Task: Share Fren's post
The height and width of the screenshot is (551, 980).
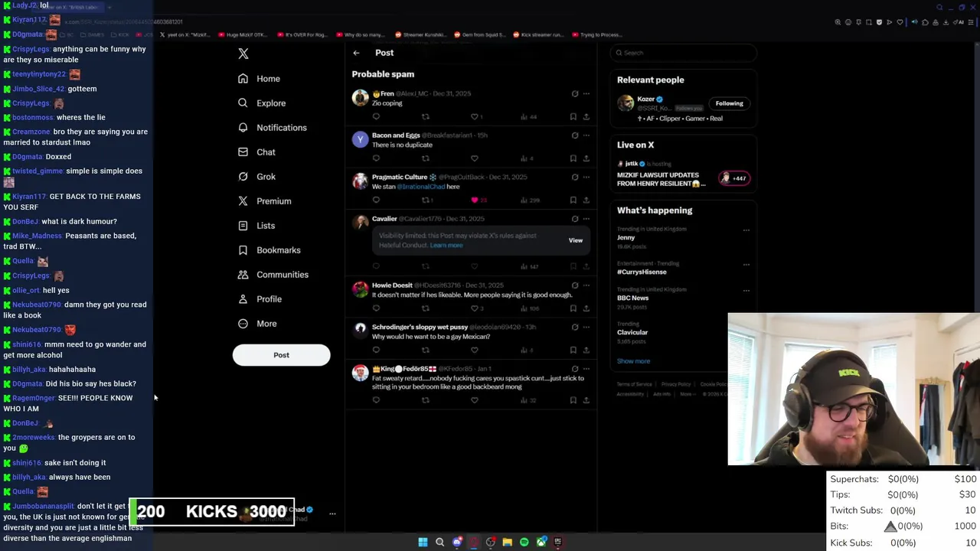Action: pos(586,117)
